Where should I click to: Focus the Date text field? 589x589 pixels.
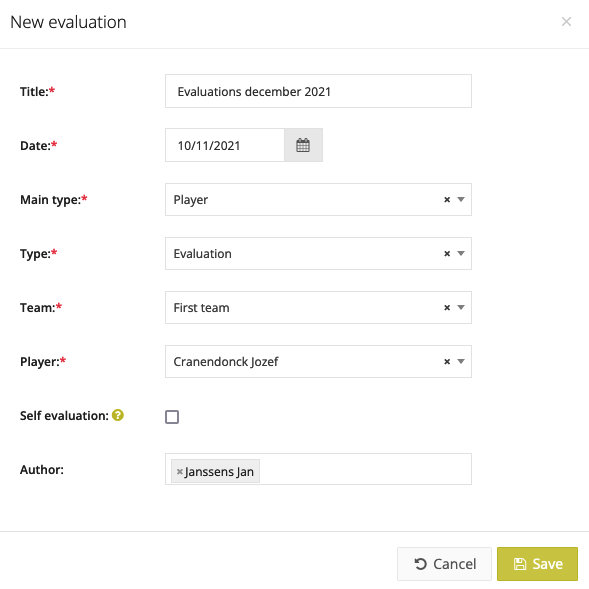coord(225,145)
